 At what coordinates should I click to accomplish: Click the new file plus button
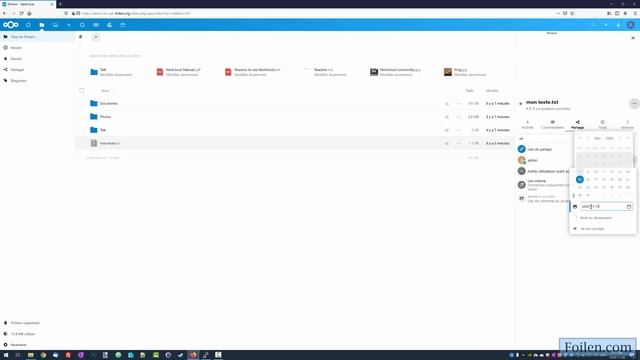pyautogui.click(x=96, y=37)
